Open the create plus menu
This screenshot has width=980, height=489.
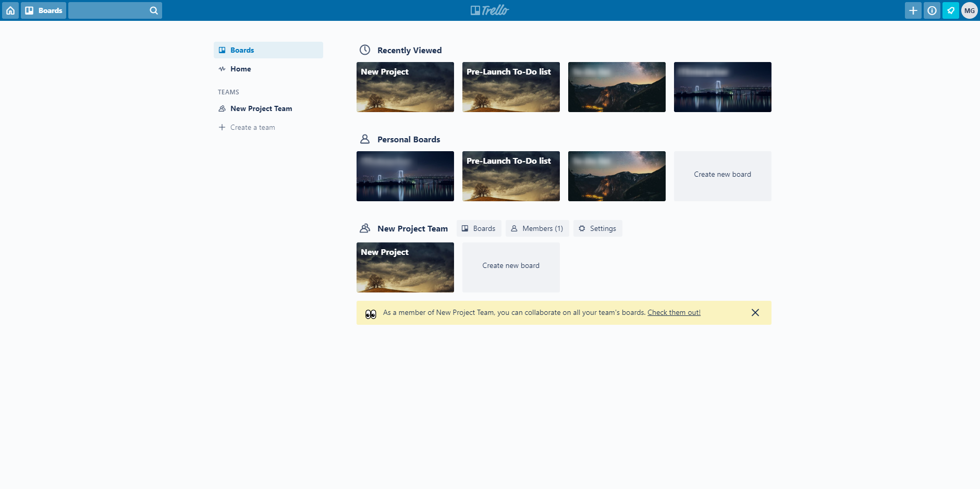pos(913,10)
